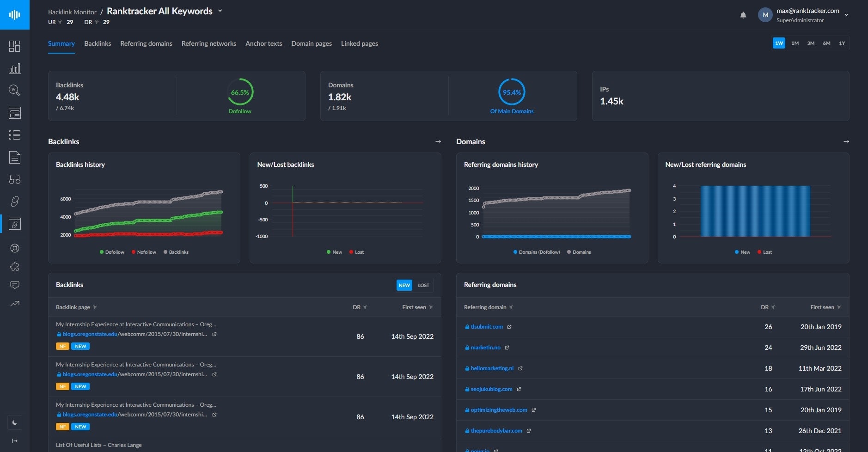Open external link icon for seojukublog.com
Screen dimensions: 868x452
pyautogui.click(x=519, y=389)
